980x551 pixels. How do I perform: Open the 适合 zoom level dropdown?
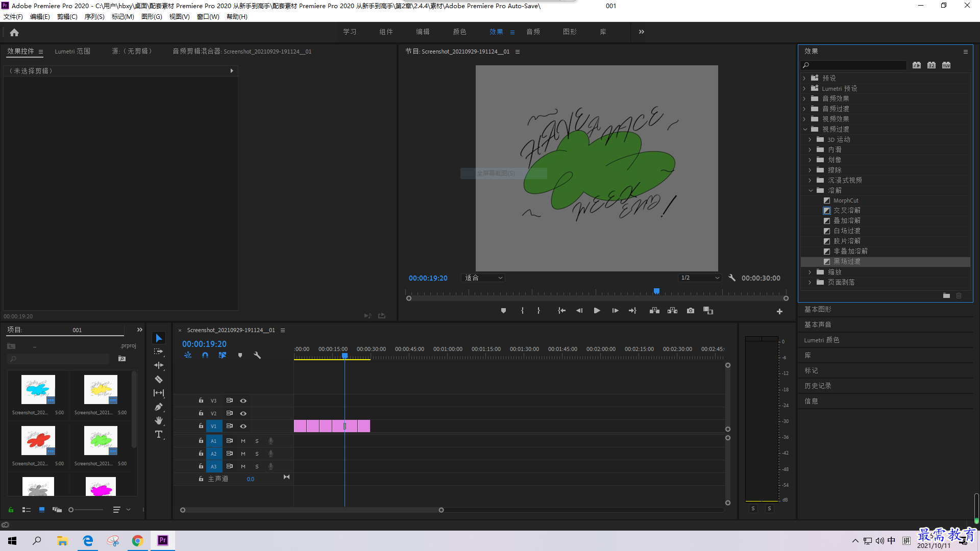(x=483, y=278)
